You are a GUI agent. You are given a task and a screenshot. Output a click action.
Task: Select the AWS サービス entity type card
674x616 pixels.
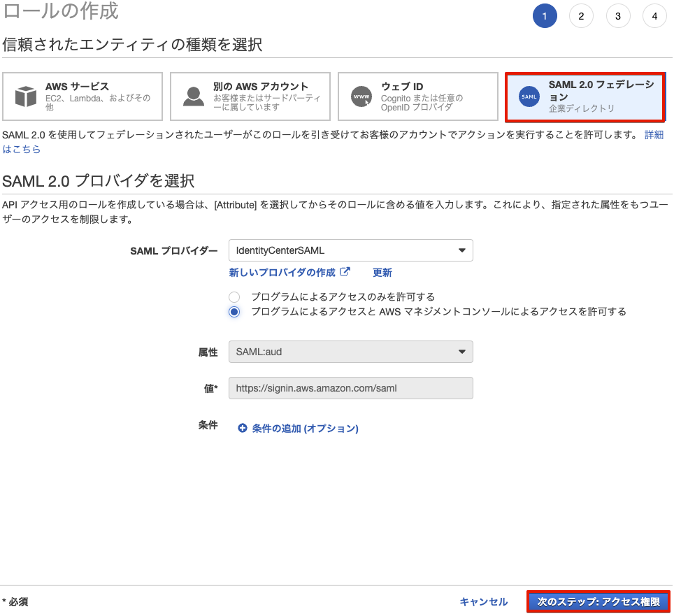(x=82, y=96)
